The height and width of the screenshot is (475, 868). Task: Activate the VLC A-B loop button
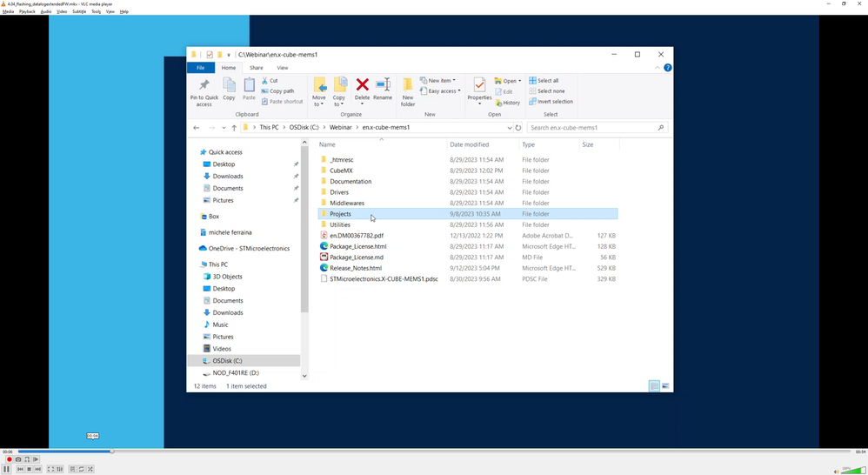27,459
